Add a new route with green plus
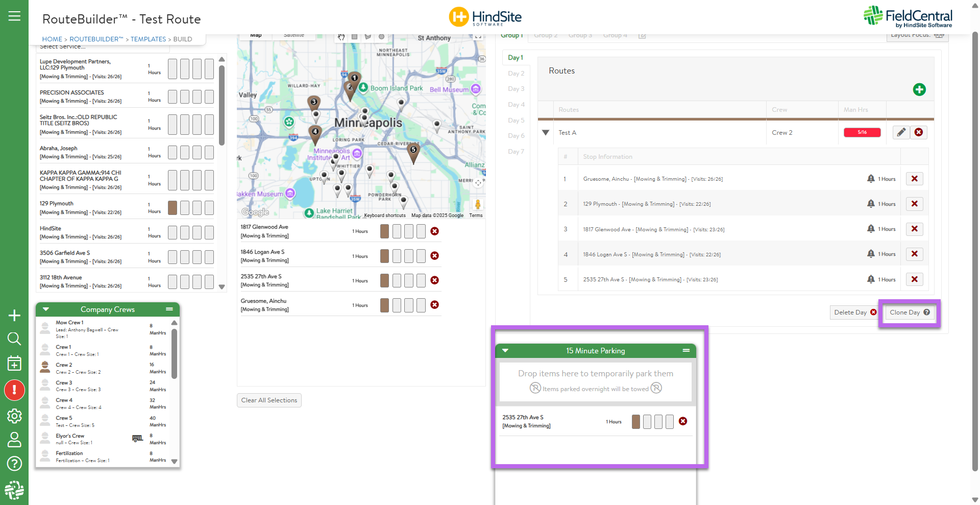Image resolution: width=980 pixels, height=505 pixels. [919, 90]
